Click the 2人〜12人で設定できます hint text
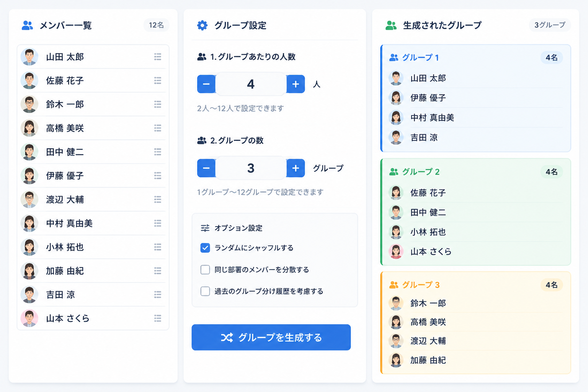 click(x=240, y=108)
